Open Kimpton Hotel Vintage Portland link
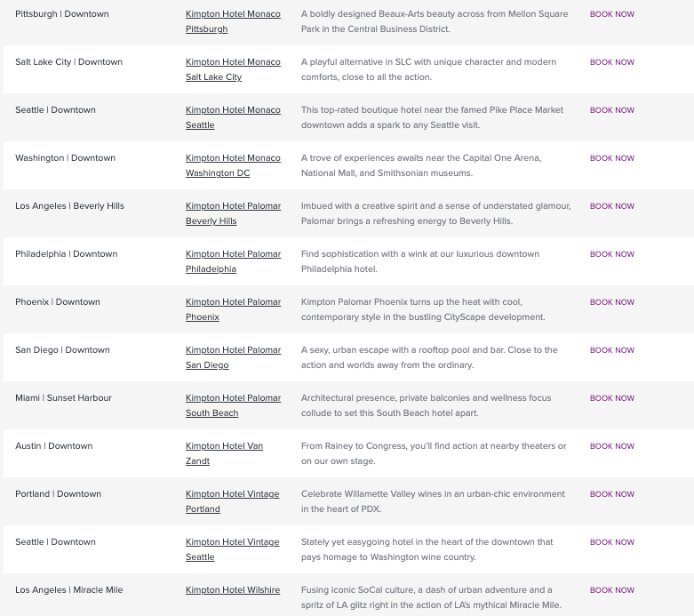Viewport: 694px width, 616px height. [232, 501]
